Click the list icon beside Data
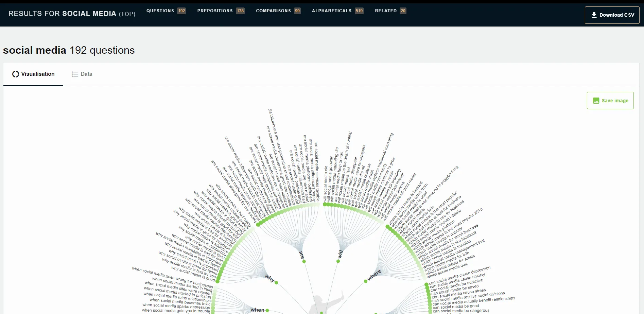The height and width of the screenshot is (314, 644). coord(75,74)
